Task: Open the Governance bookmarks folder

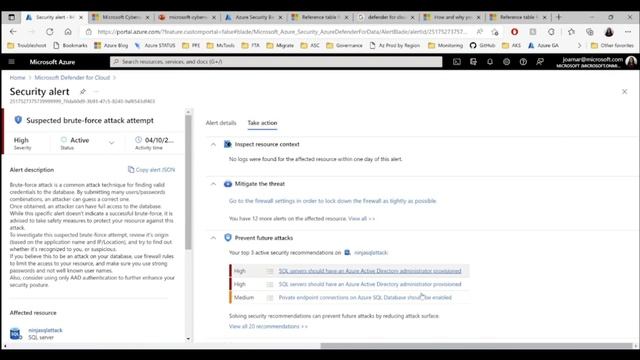Action: 344,45
